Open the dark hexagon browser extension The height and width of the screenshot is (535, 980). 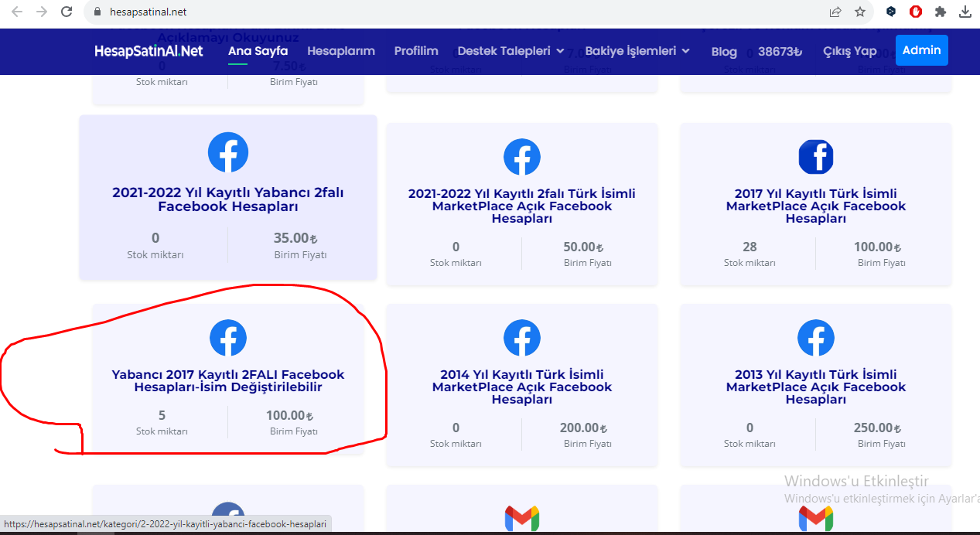coord(891,12)
